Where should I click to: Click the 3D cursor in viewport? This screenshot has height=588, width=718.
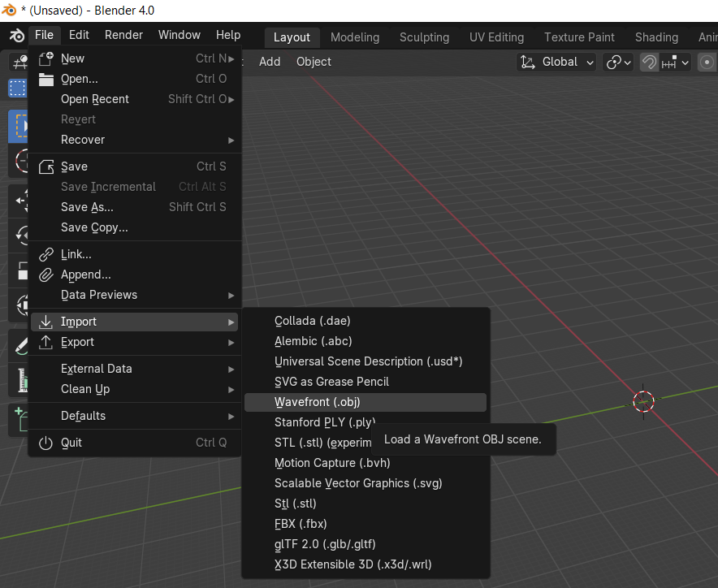point(643,402)
